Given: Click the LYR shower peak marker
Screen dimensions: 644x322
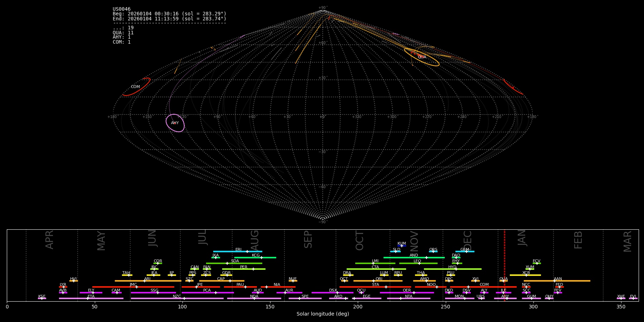Looking at the screenshot, I should pos(64,287).
